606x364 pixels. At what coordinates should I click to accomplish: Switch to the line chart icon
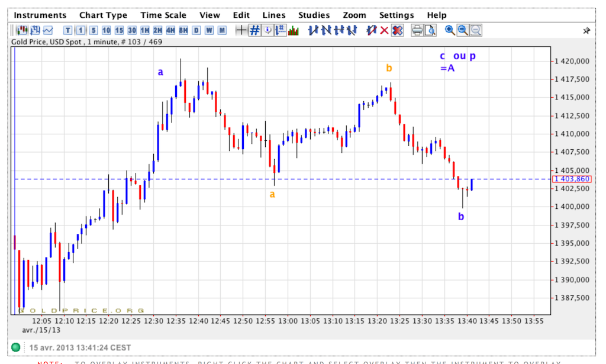pos(48,30)
